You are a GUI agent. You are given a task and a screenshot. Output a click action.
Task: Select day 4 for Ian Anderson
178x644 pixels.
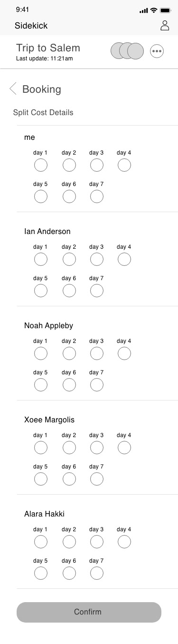(x=124, y=259)
